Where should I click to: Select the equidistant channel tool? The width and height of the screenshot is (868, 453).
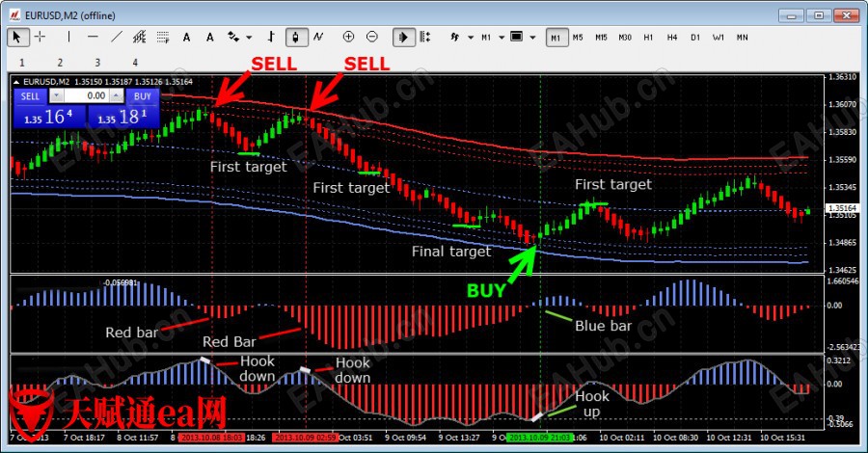[140, 37]
